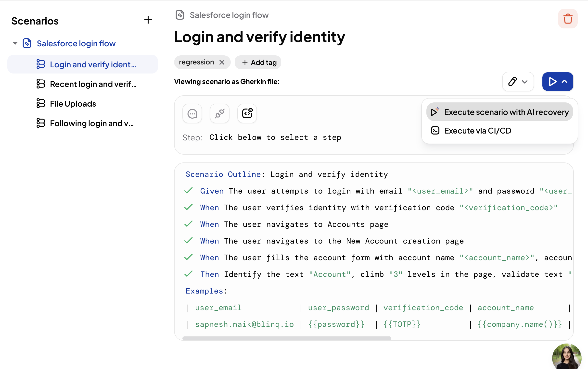The width and height of the screenshot is (588, 369).
Task: Click the horizontal scrollbar under the Gherkin code
Action: point(287,338)
